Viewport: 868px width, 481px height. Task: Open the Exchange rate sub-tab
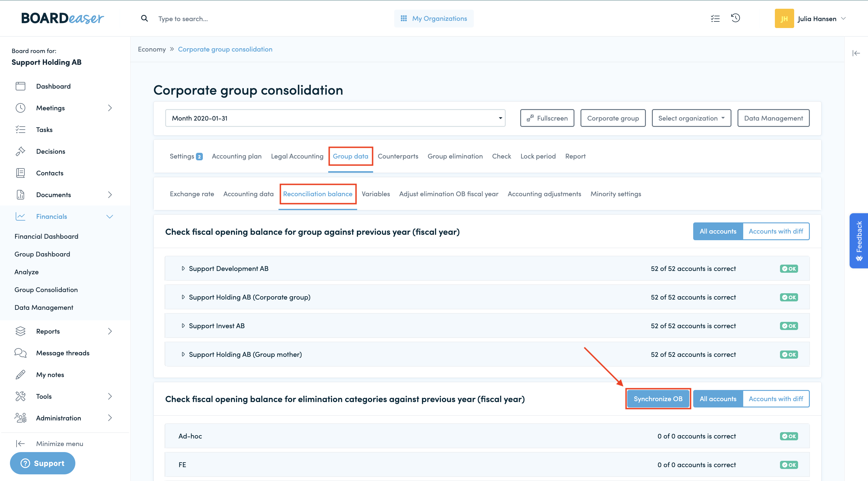(192, 194)
